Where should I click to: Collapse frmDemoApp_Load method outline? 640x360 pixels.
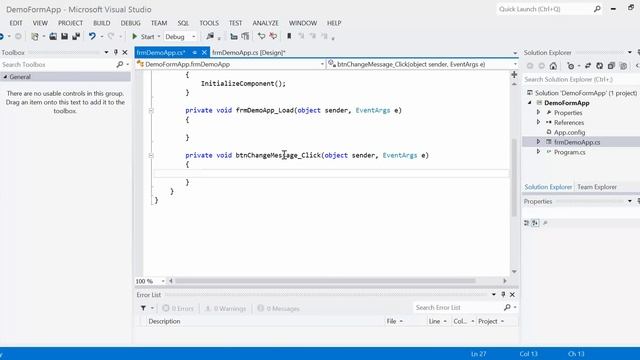tap(151, 111)
